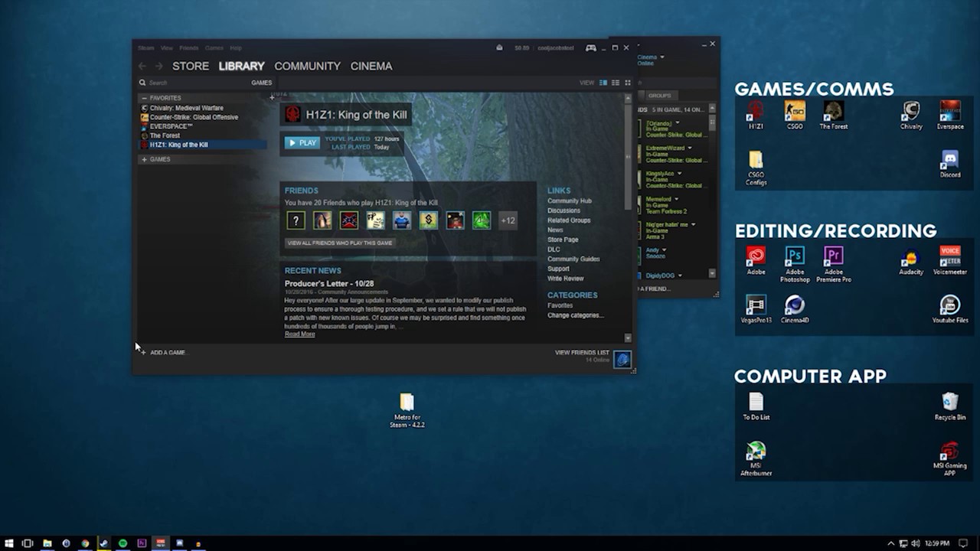Select the MSI Afterburner desktop icon
The width and height of the screenshot is (980, 551).
pyautogui.click(x=756, y=458)
